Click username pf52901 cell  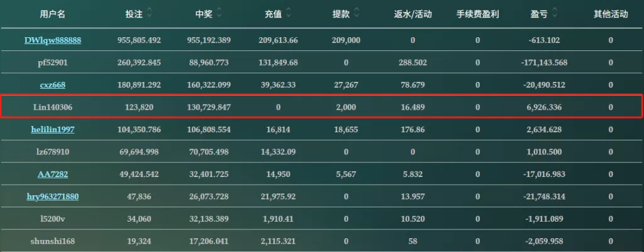(x=53, y=63)
